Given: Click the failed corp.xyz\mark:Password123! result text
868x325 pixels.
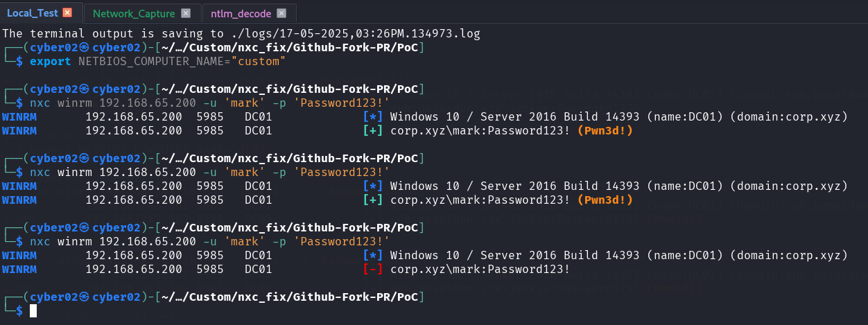Looking at the screenshot, I should pyautogui.click(x=480, y=269).
